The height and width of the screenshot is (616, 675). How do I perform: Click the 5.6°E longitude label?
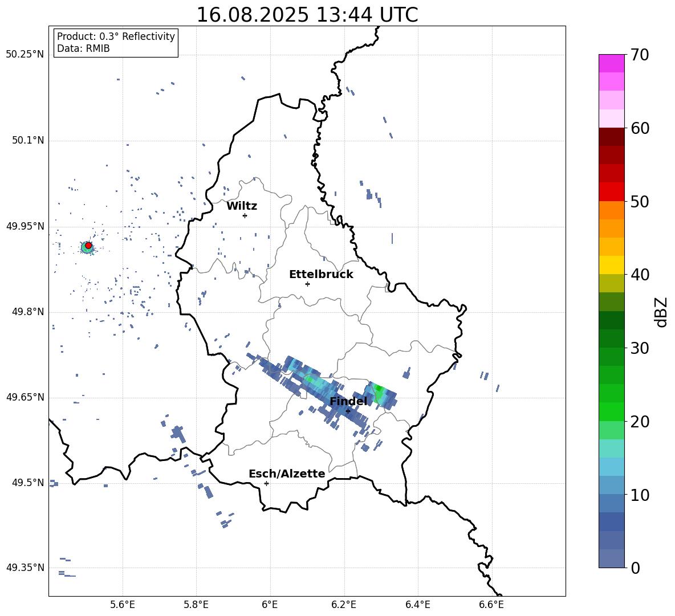123,605
